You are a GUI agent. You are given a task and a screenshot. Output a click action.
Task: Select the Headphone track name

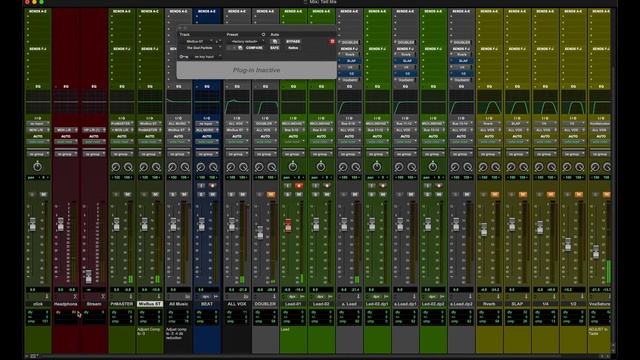pyautogui.click(x=65, y=304)
